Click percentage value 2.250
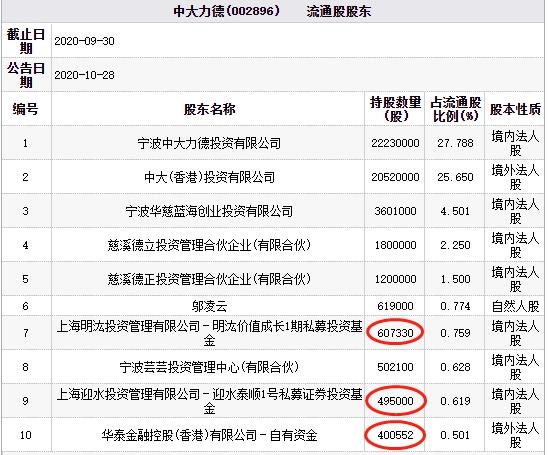548x455 pixels. (x=455, y=245)
